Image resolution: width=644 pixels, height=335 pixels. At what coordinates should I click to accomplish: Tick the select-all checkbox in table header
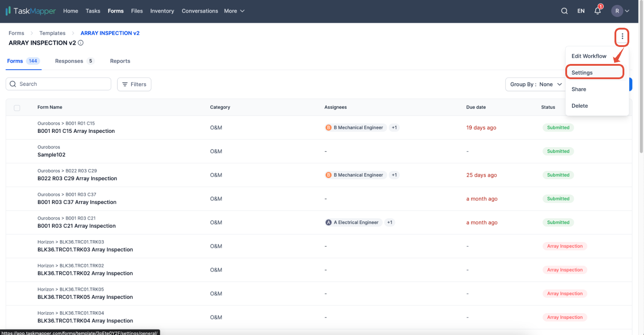(17, 108)
